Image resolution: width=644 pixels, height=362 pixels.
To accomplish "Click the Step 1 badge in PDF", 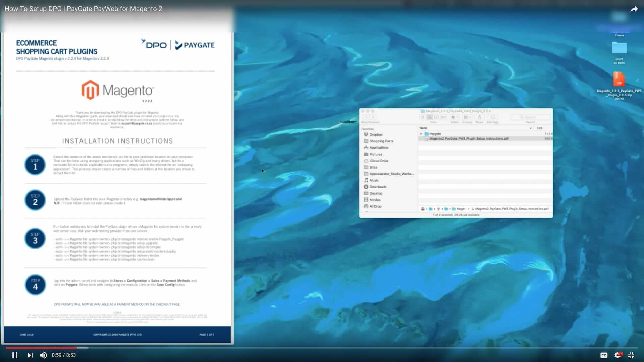I will [35, 164].
